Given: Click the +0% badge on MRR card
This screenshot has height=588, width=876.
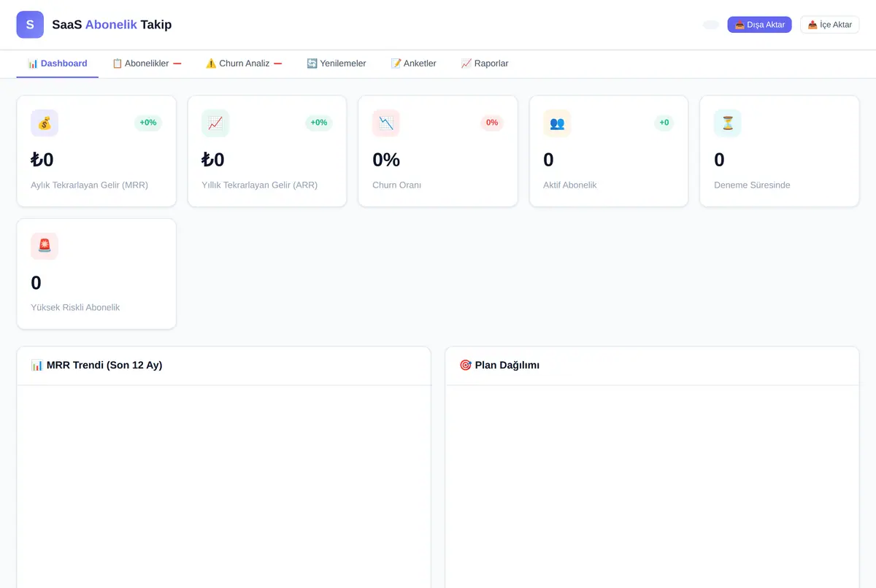Looking at the screenshot, I should click(x=148, y=123).
